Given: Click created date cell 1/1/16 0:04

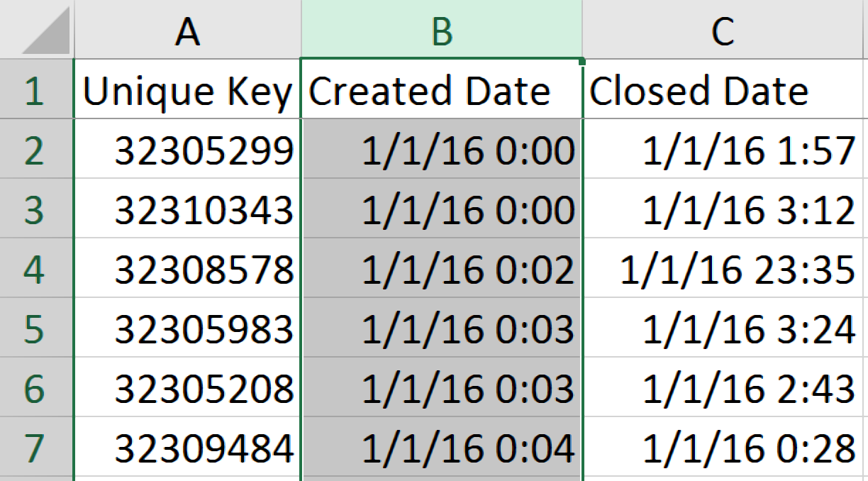Looking at the screenshot, I should 442,447.
